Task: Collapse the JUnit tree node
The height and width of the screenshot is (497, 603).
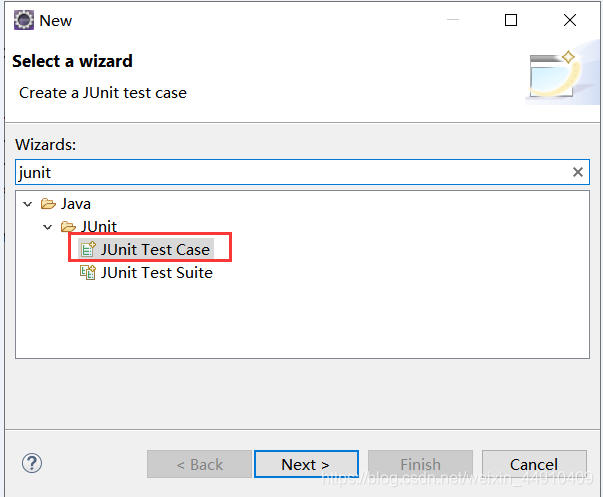Action: 47,227
